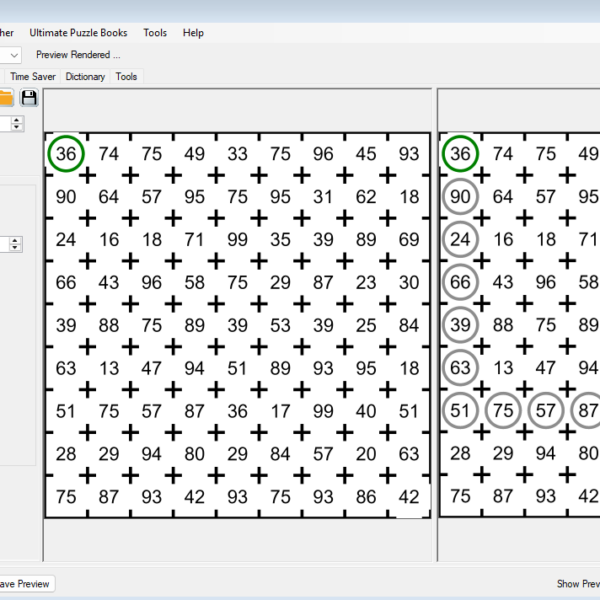Click down arrow on the lower spinner
The width and height of the screenshot is (600, 600).
coord(17,248)
